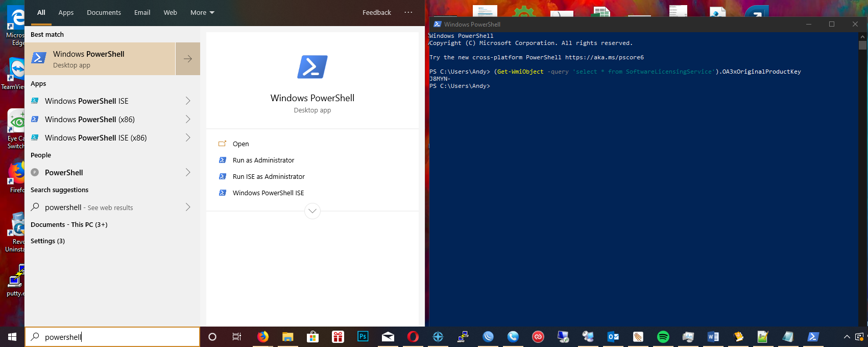Open Windows PowerShell ISE from preview actions

pos(268,193)
